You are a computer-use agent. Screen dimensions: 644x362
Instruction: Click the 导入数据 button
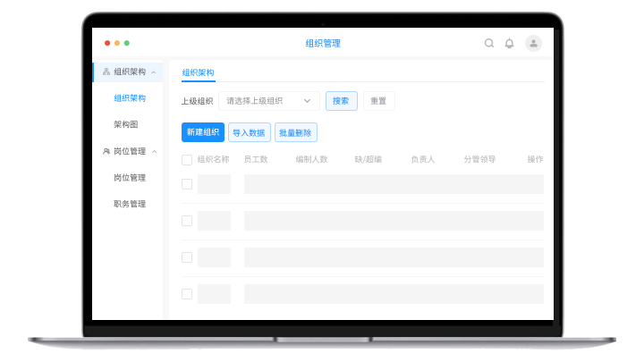click(249, 132)
